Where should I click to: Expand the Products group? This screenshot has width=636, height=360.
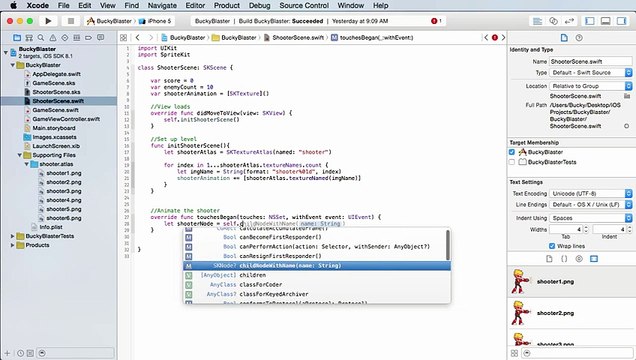tap(13, 245)
